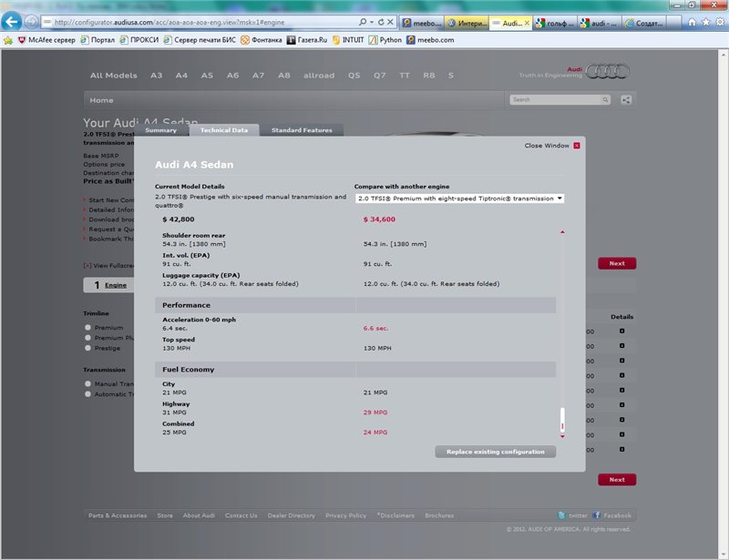
Task: Open the Compare with another engine dropdown
Action: click(x=459, y=199)
